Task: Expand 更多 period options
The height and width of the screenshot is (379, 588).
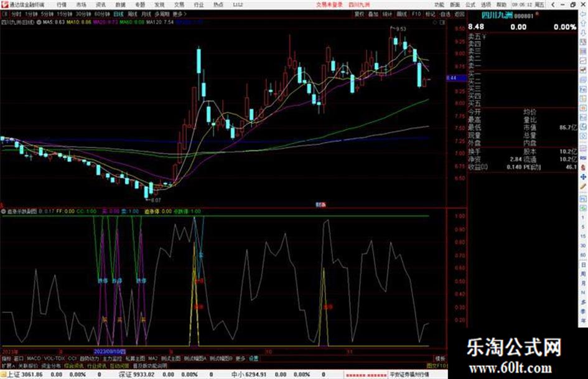Action: coord(179,14)
